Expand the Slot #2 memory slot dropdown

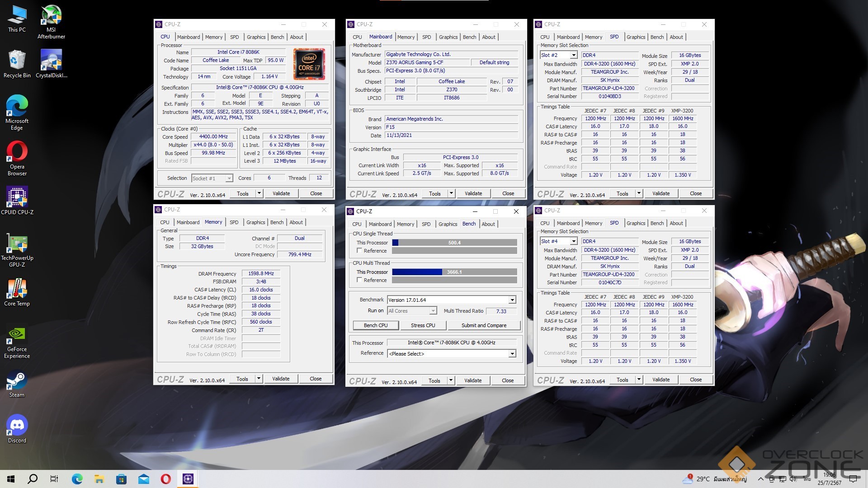(x=573, y=55)
